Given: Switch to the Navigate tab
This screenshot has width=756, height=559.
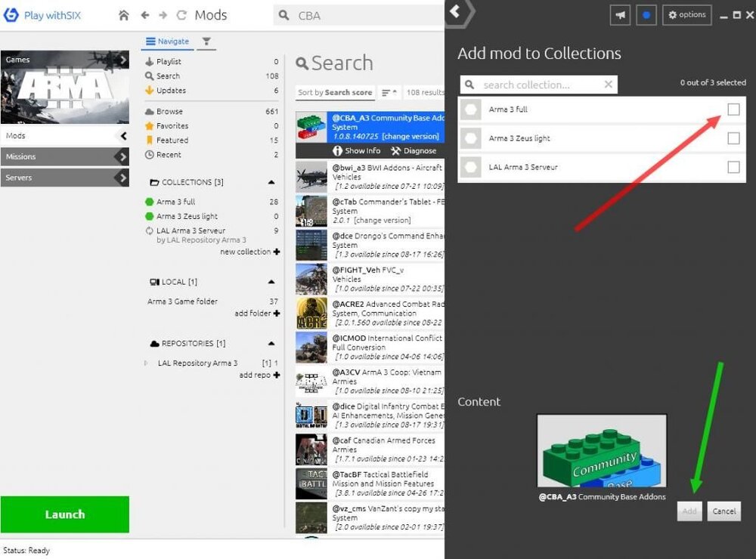Looking at the screenshot, I should [167, 42].
